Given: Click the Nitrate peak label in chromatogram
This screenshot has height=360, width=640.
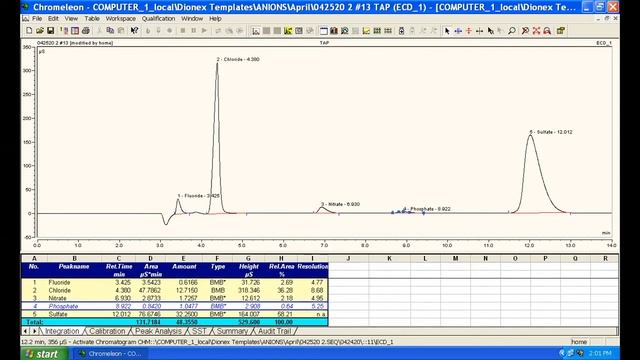Looking at the screenshot, I should tap(340, 204).
